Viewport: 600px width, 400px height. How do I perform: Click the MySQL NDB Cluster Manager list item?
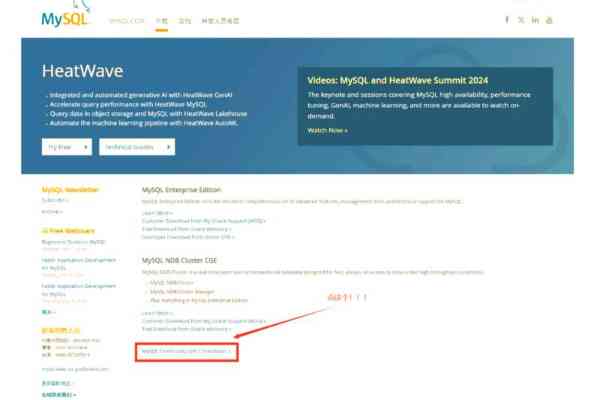point(182,292)
